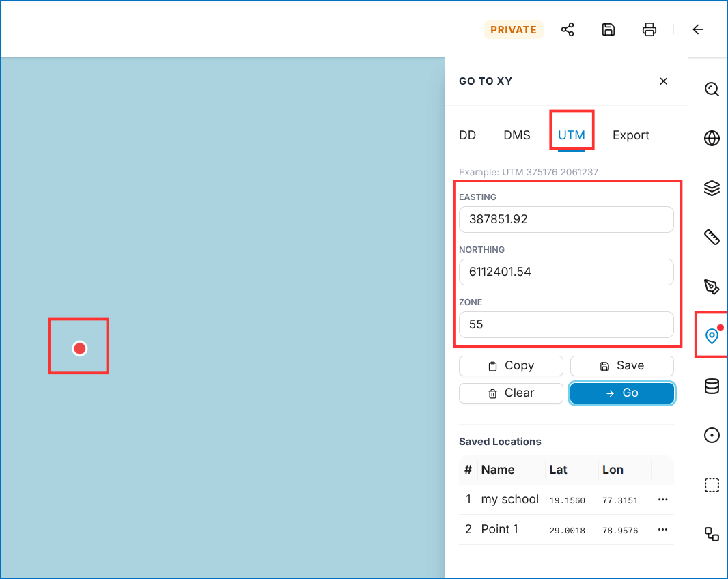This screenshot has height=579, width=728.
Task: Click the red point marker on the map
Action: point(80,348)
